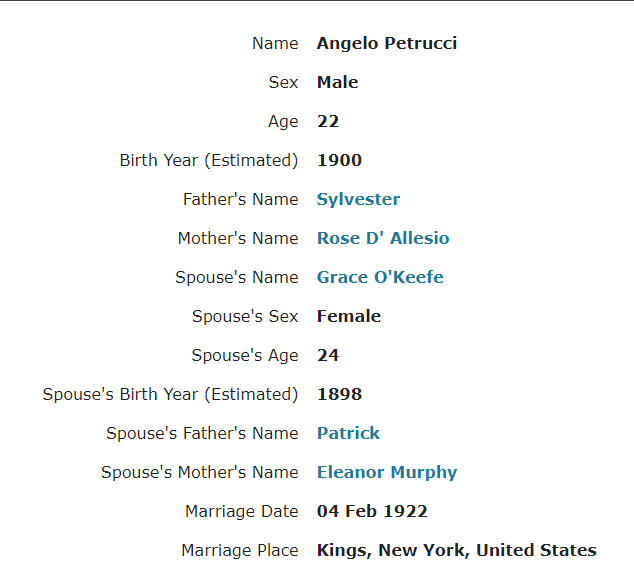This screenshot has height=575, width=634.
Task: Click the Marriage Place field label
Action: [240, 550]
